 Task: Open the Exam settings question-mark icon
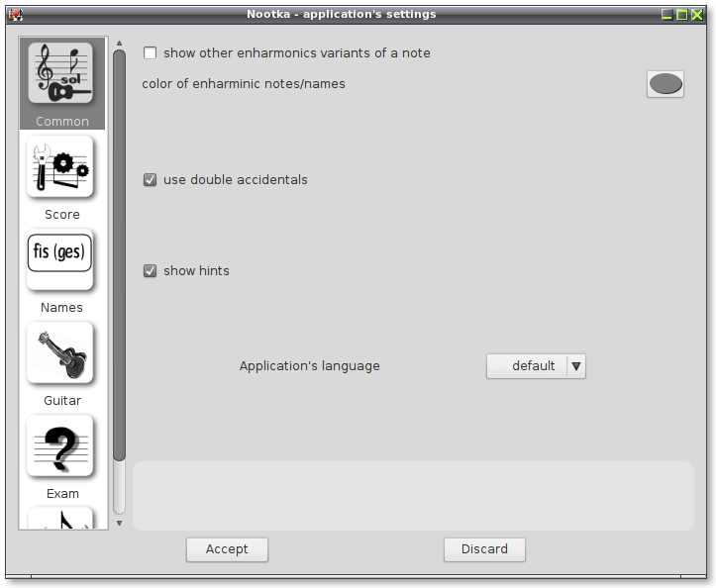point(60,446)
